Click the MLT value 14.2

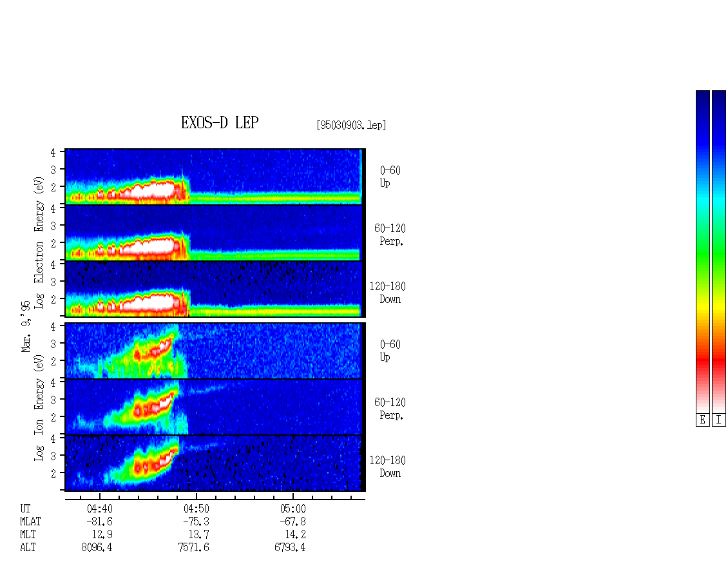tap(295, 535)
